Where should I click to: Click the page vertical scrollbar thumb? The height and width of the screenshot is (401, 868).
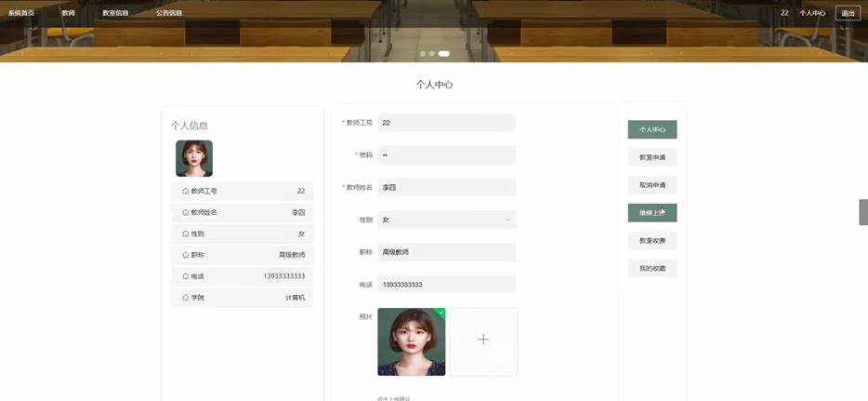click(863, 212)
